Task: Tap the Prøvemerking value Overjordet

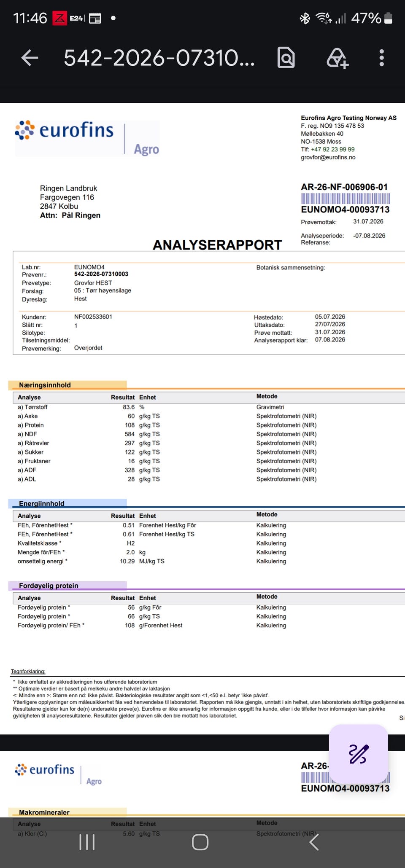Action: [88, 348]
